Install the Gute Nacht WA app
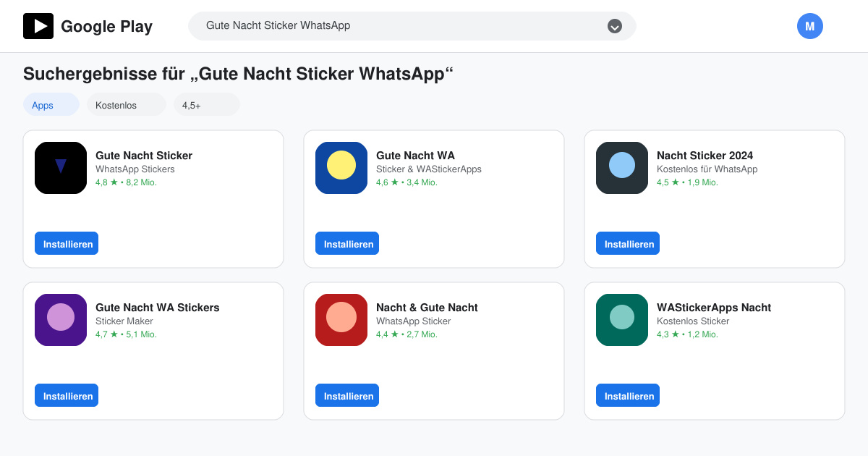868x456 pixels. point(347,243)
